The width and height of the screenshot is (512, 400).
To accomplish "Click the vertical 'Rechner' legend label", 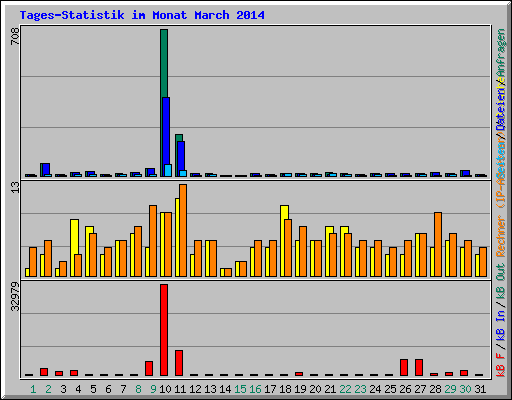I will click(500, 236).
